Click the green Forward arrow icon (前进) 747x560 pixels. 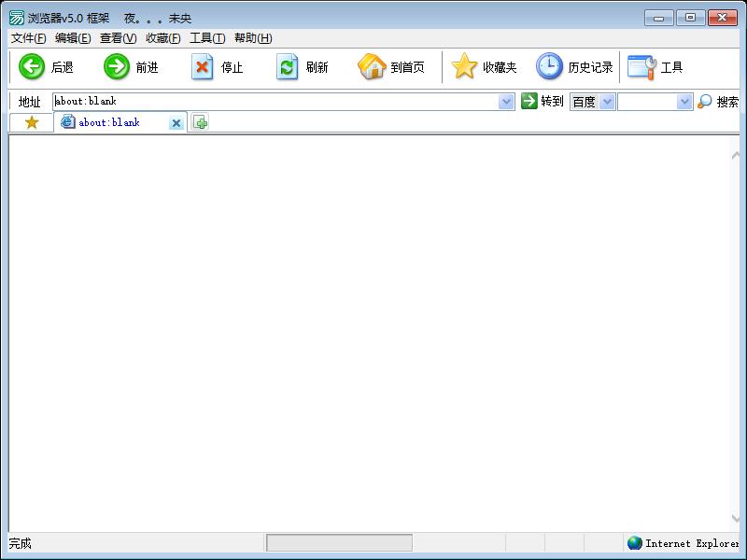[117, 66]
